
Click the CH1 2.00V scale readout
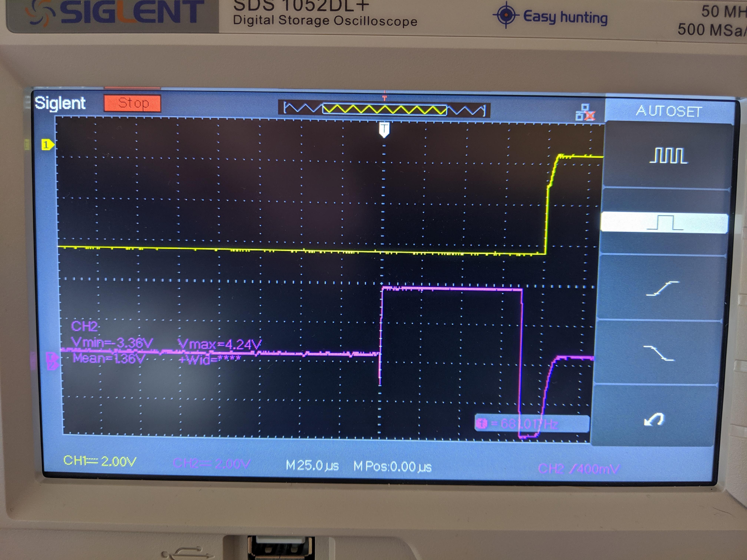(100, 461)
